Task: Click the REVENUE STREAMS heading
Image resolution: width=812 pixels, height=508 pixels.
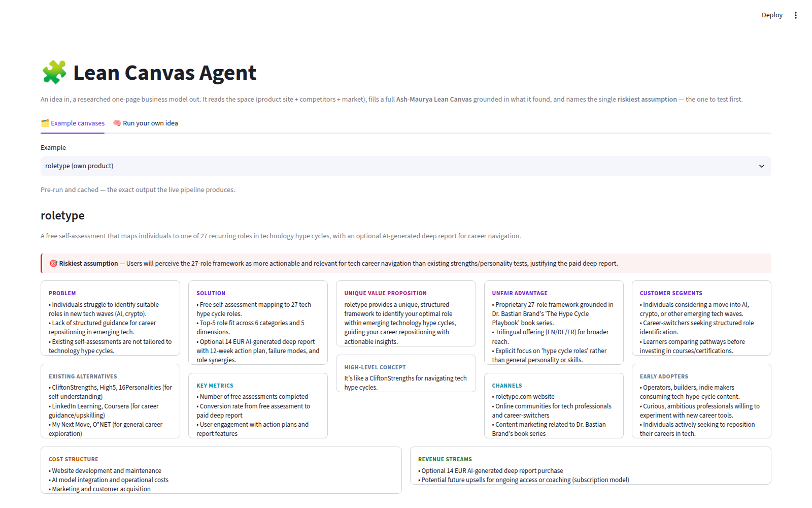Action: click(x=445, y=459)
